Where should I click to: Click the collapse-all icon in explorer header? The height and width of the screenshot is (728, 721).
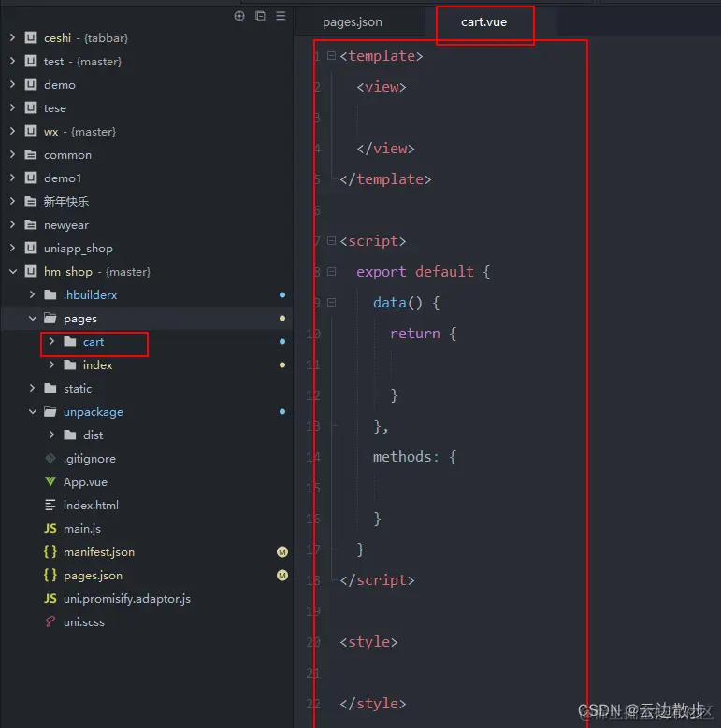tap(260, 16)
